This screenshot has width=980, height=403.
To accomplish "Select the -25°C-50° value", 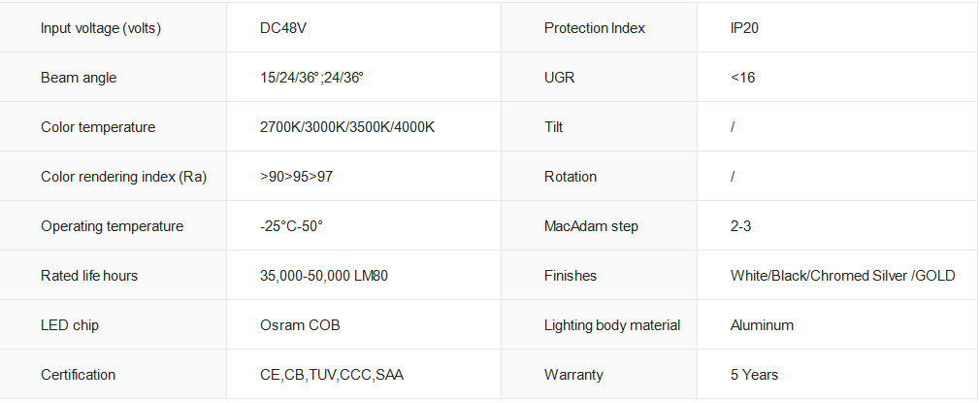I will 291,226.
